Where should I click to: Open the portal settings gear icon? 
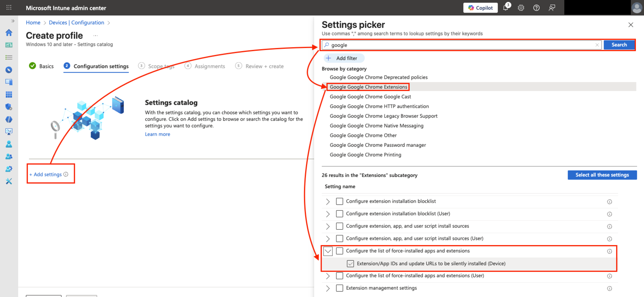521,8
